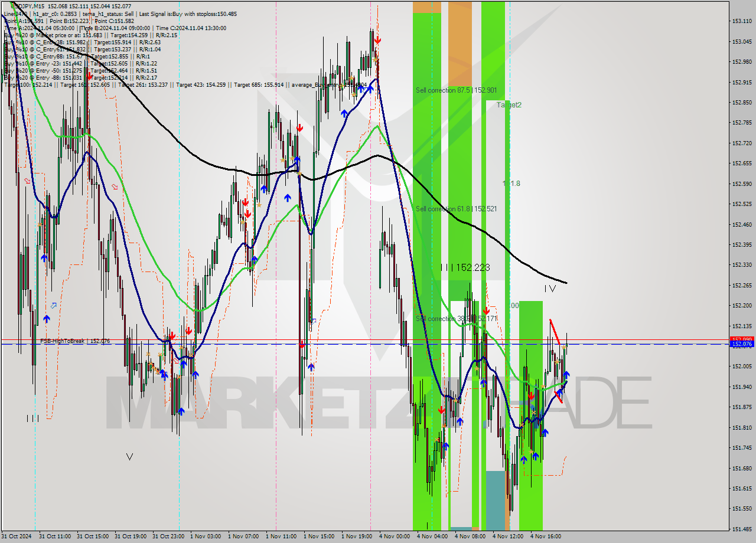
Task: Select 'Sell correction 87.5 | 152.901' label
Action: click(456, 90)
